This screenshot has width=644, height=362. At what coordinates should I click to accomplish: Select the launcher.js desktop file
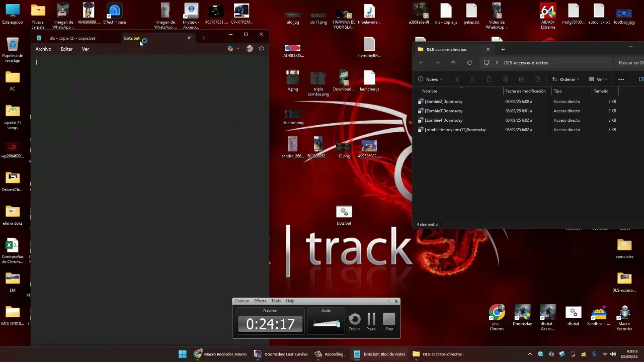[369, 80]
